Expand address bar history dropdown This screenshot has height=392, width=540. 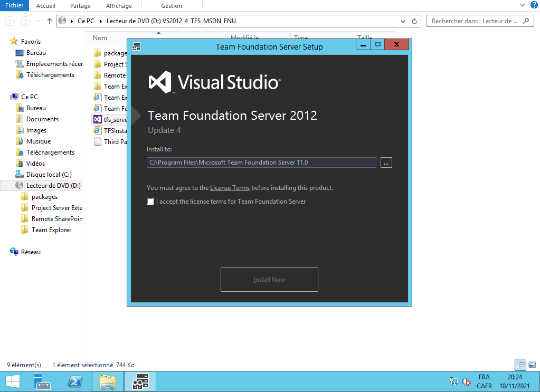coord(403,21)
